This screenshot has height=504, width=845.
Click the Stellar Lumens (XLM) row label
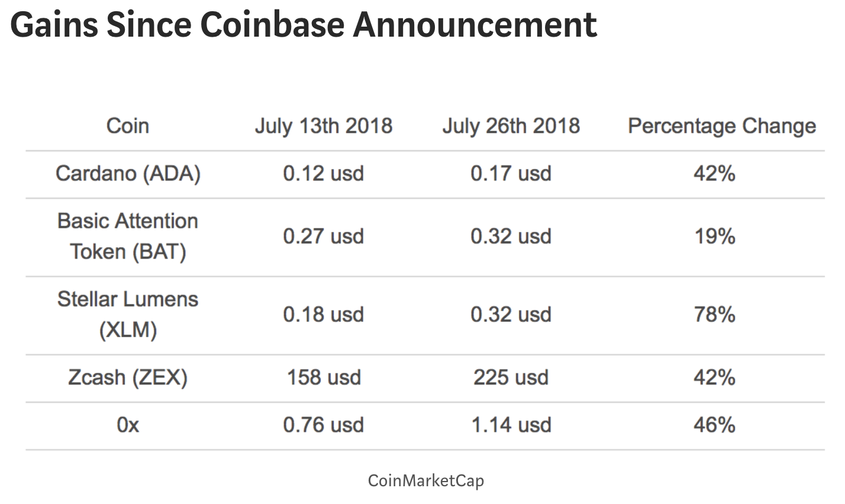(128, 314)
